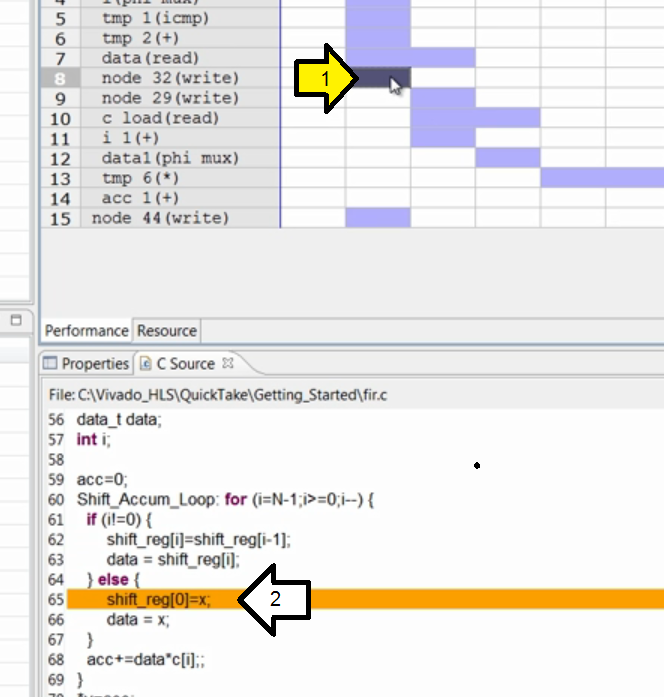Open the Properties tab

point(86,364)
